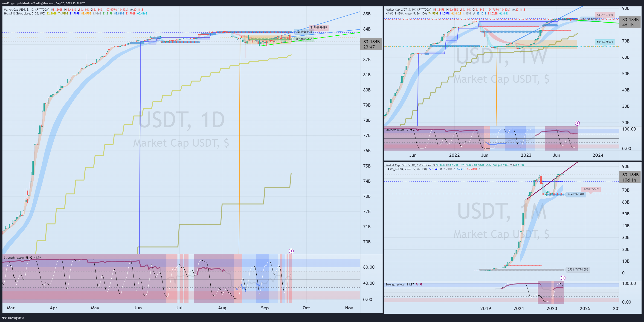This screenshot has height=322, width=644.
Task: Select Strength (close) 58.95 legend in 1D chart
Action: 22,257
